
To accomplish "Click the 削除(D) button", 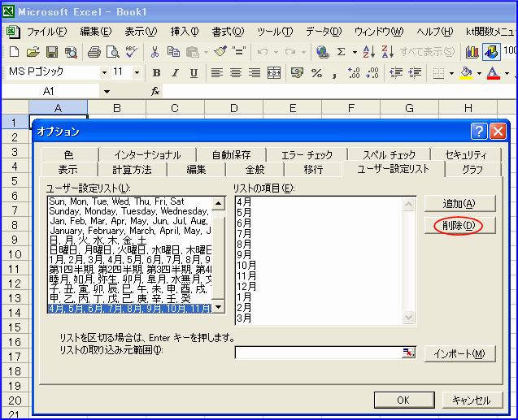I will pyautogui.click(x=460, y=226).
